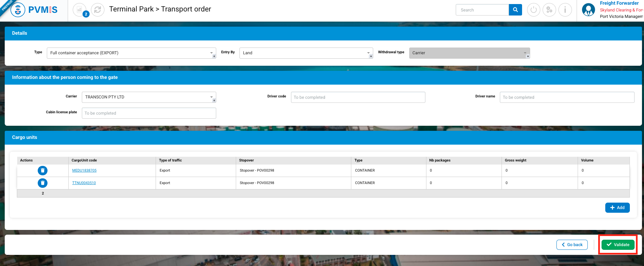Open the MEDU1838705 cargo unit link

coord(84,171)
